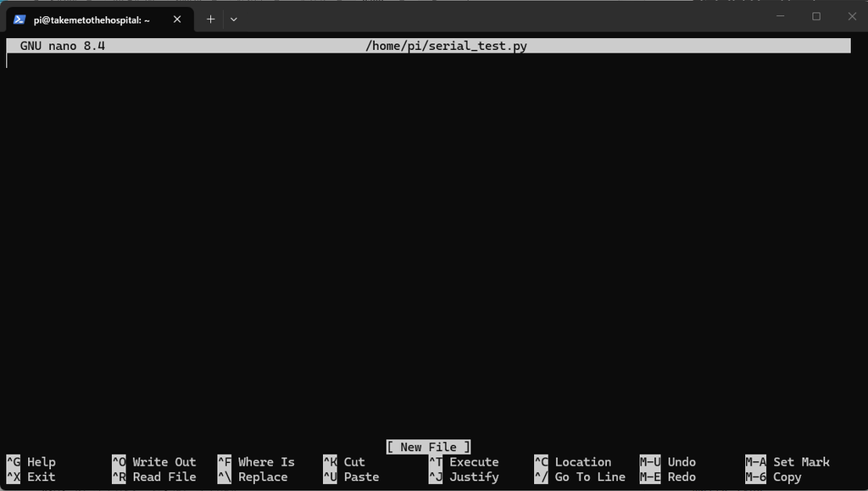Click the M-A Set Mark shortcut
The width and height of the screenshot is (868, 491).
coord(787,461)
